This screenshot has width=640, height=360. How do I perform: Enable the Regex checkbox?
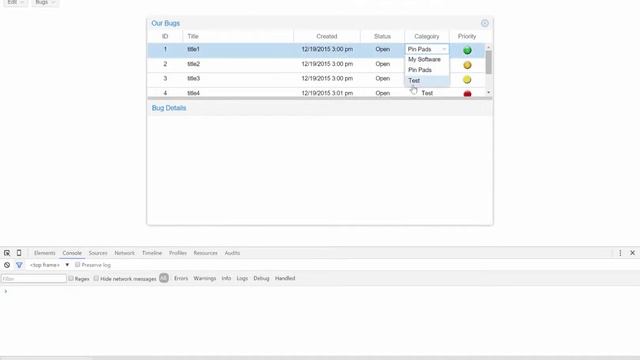pos(71,278)
